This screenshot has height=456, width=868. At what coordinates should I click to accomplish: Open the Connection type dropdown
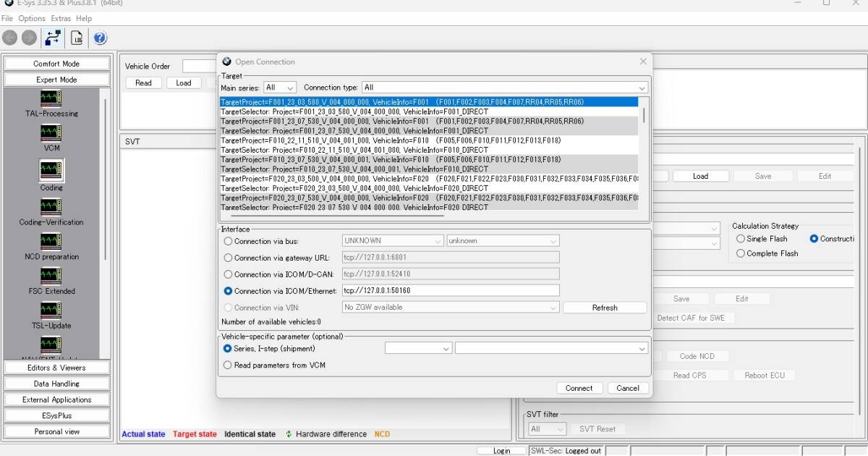point(504,88)
